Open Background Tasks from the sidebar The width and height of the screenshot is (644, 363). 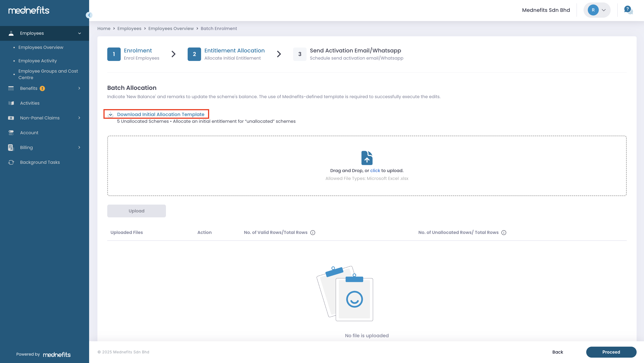click(40, 162)
